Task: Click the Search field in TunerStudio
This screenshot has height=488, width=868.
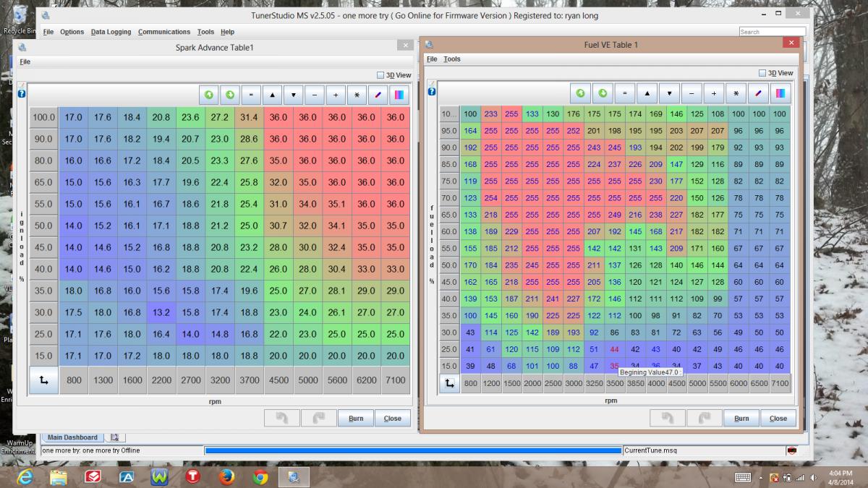Action: click(x=772, y=32)
